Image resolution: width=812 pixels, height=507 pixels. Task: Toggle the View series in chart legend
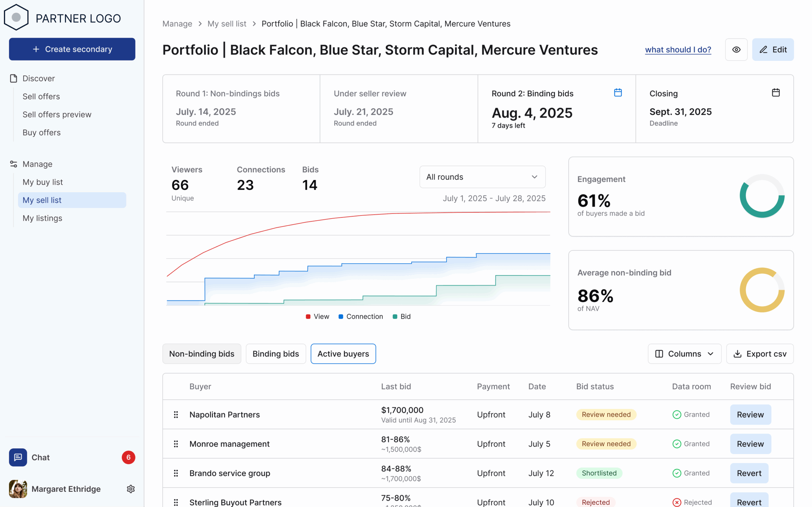318,317
